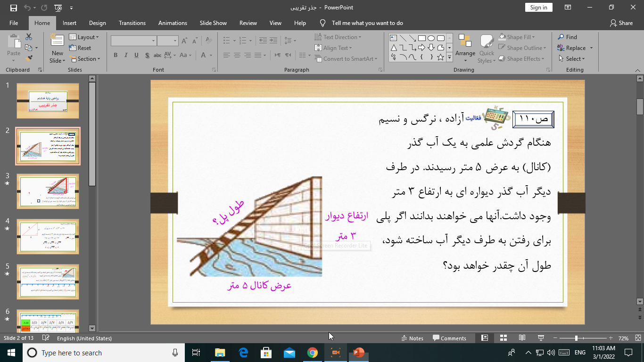Viewport: 644px width, 362px height.
Task: Click the Format Painter brush icon
Action: click(x=29, y=58)
